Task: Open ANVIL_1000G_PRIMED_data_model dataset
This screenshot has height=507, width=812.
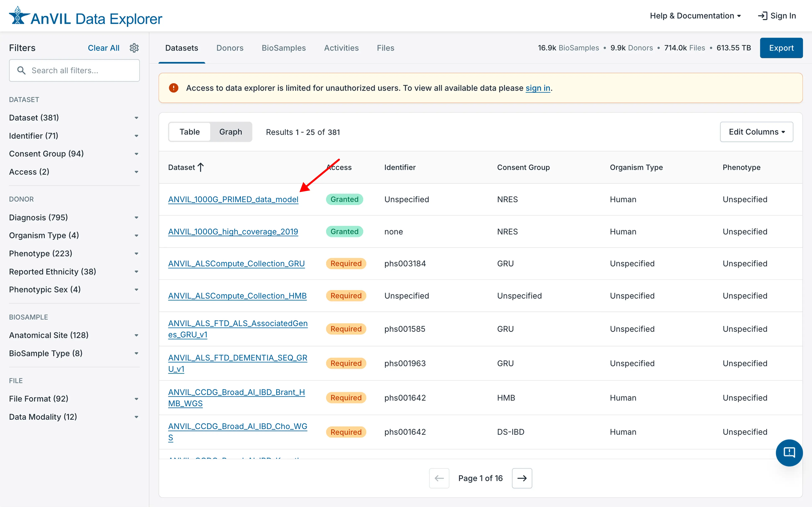Action: tap(233, 199)
